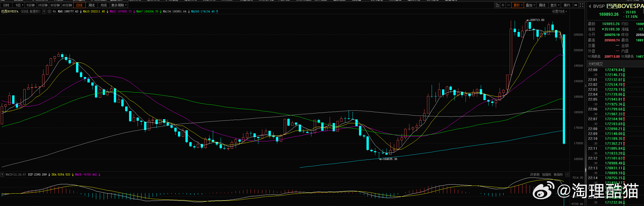Toggle the 画线 drawing mode

pyautogui.click(x=542, y=5)
